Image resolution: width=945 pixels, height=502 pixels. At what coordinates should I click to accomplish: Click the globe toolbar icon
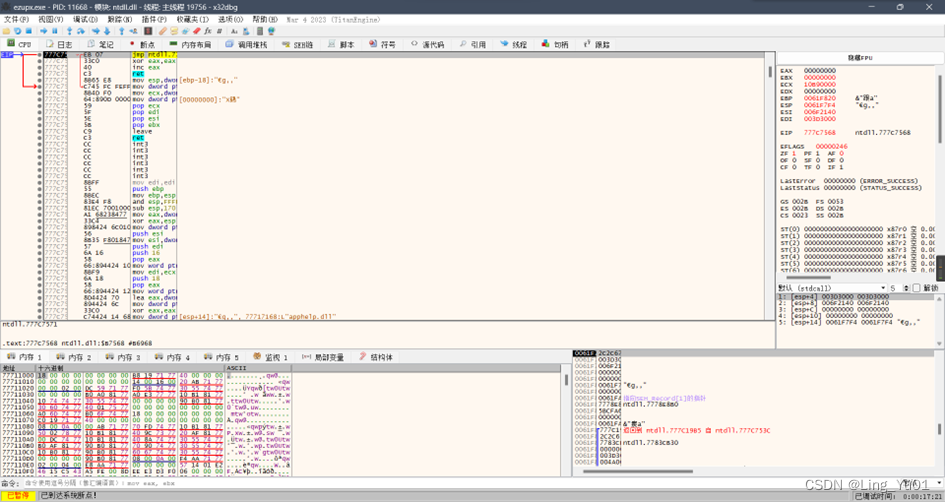(271, 31)
